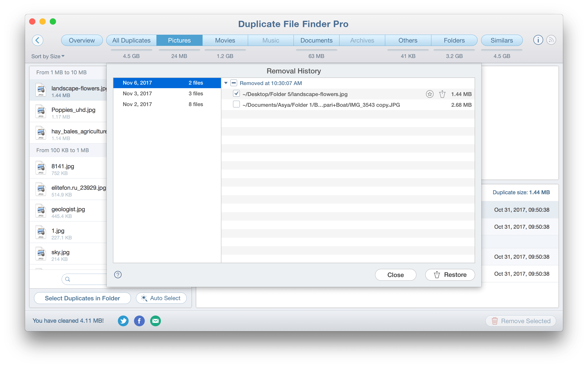Image resolution: width=588 pixels, height=367 pixels.
Task: Open the Sort by Size dropdown
Action: tap(48, 56)
